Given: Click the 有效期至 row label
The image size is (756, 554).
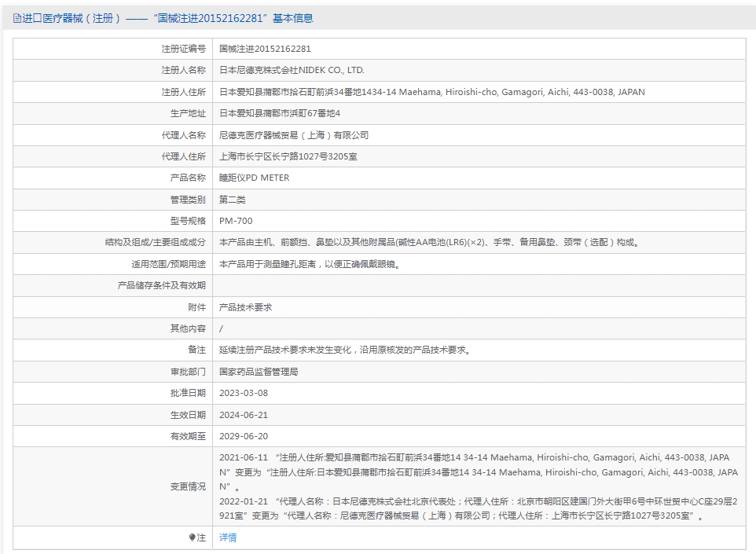Looking at the screenshot, I should [188, 436].
